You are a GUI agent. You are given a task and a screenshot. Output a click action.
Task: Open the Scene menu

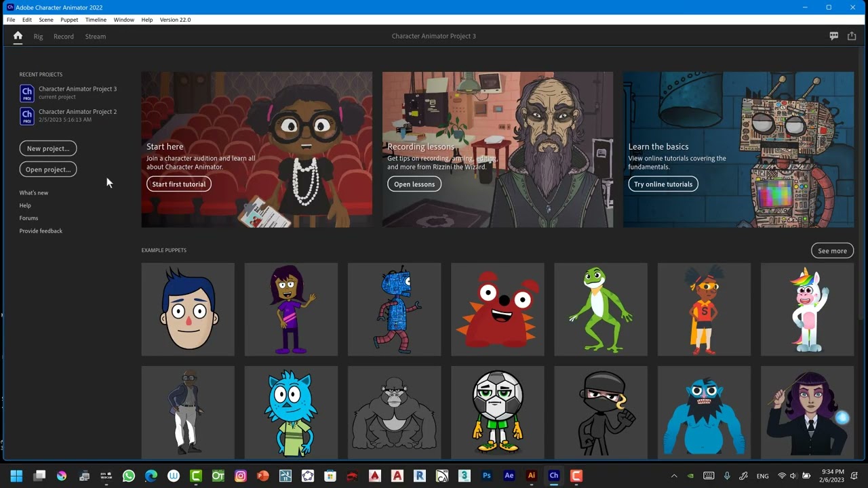tap(46, 20)
